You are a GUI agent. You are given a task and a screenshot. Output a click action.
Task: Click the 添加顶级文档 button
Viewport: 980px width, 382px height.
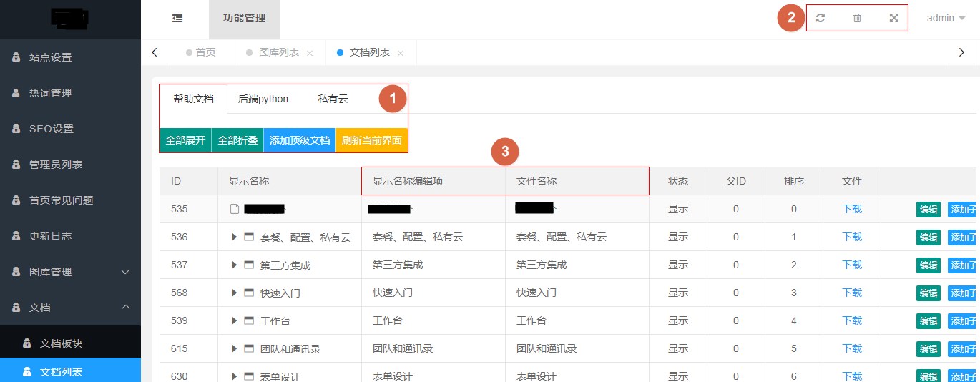(x=300, y=140)
